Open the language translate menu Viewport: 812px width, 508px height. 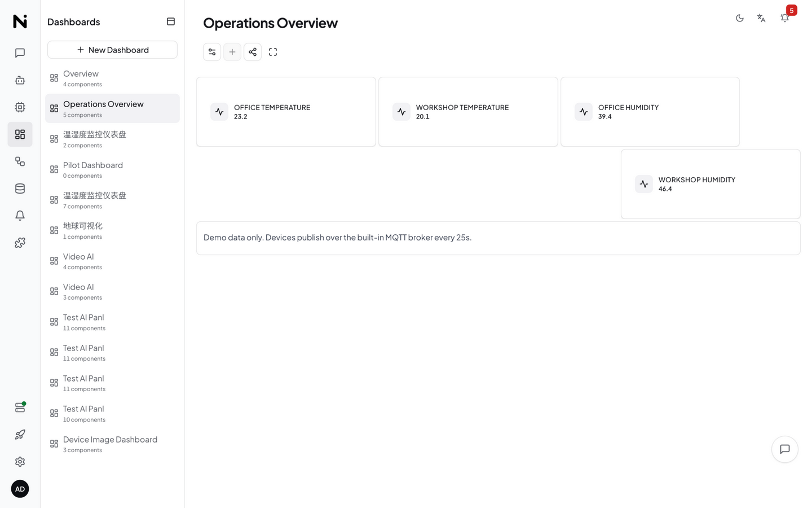(x=761, y=18)
